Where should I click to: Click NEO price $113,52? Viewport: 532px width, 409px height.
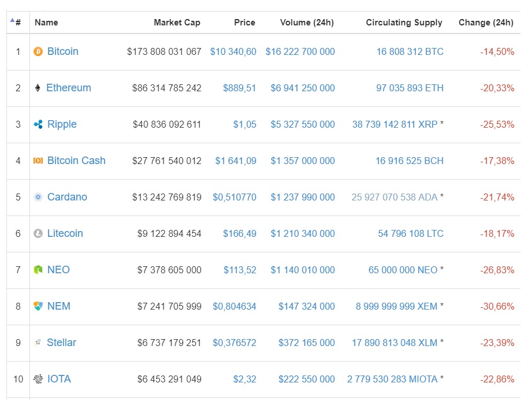click(240, 270)
